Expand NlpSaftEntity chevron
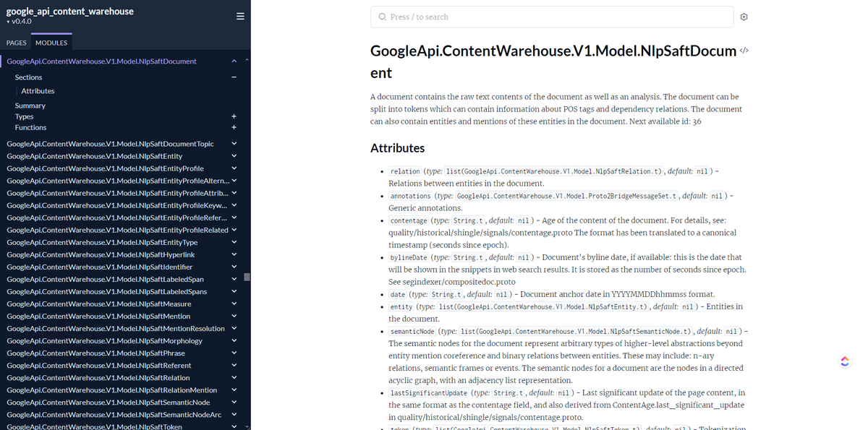The image size is (868, 430). [234, 156]
